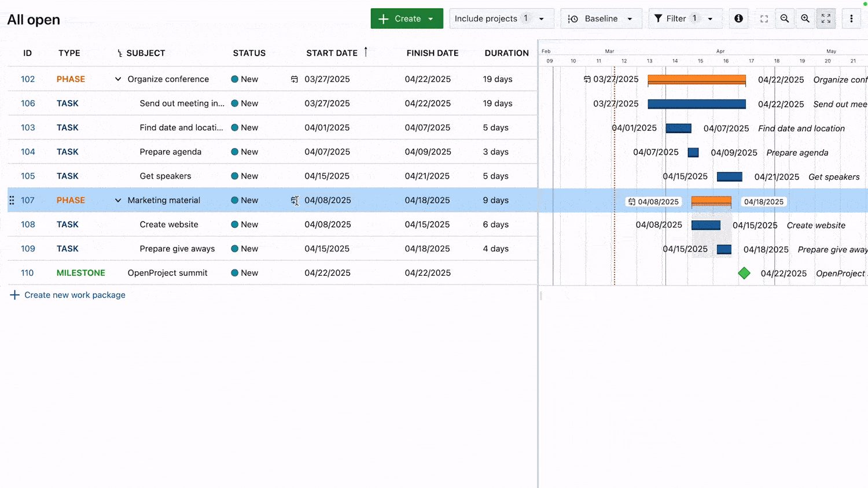Collapse the Organize conference phase chevron
The image size is (868, 488).
click(117, 79)
